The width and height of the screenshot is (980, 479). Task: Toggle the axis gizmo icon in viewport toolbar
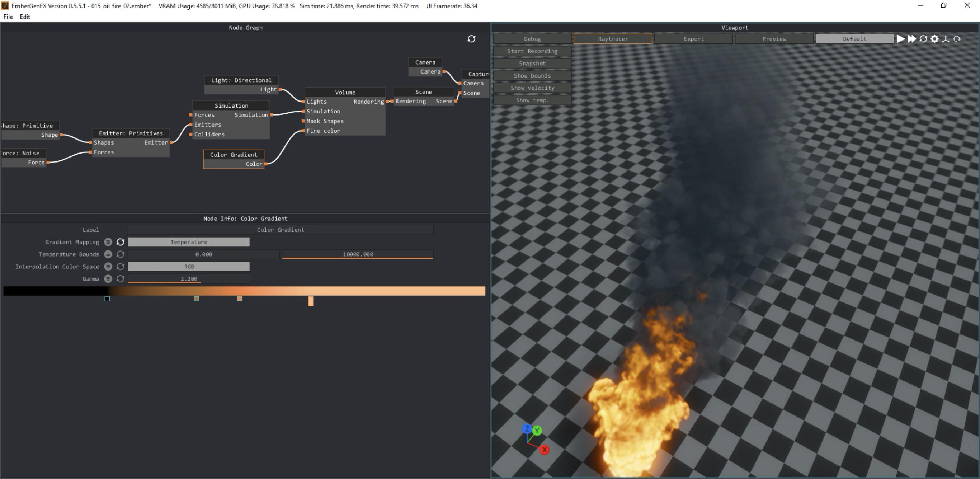[x=946, y=39]
